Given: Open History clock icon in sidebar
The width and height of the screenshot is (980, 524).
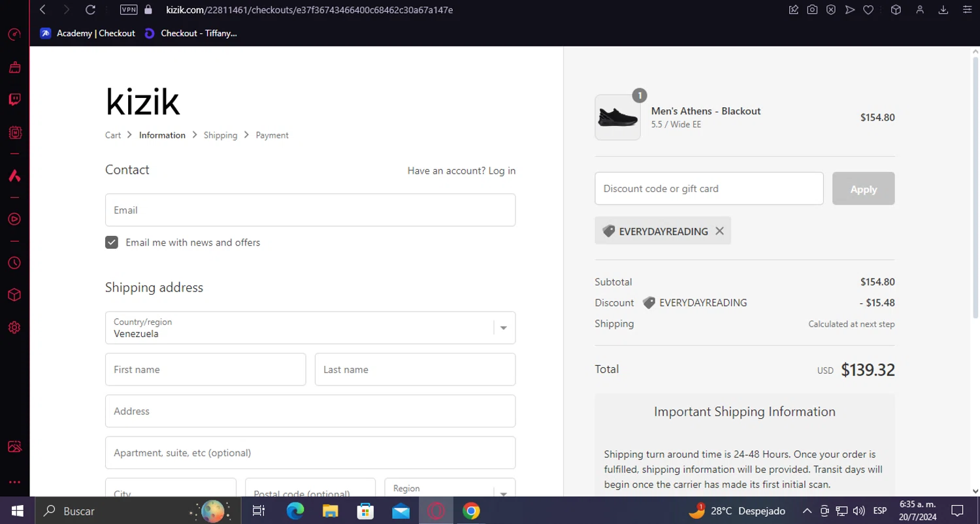Looking at the screenshot, I should [14, 263].
